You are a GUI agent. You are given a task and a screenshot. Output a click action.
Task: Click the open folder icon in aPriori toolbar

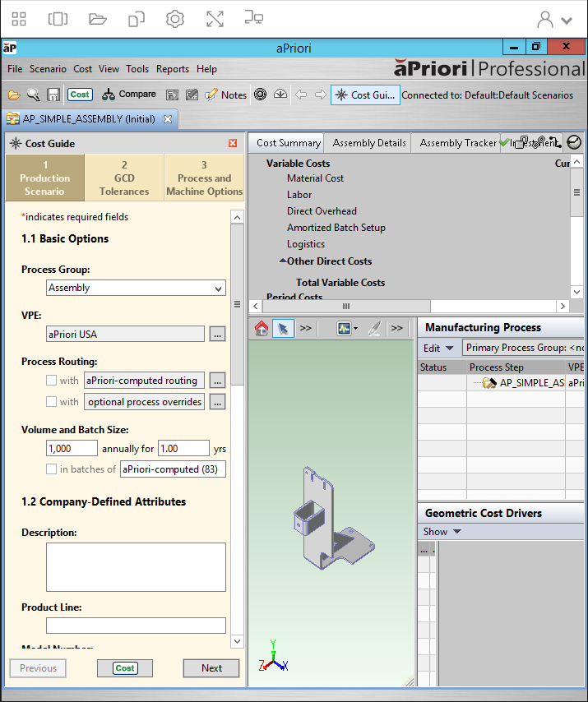(x=14, y=95)
